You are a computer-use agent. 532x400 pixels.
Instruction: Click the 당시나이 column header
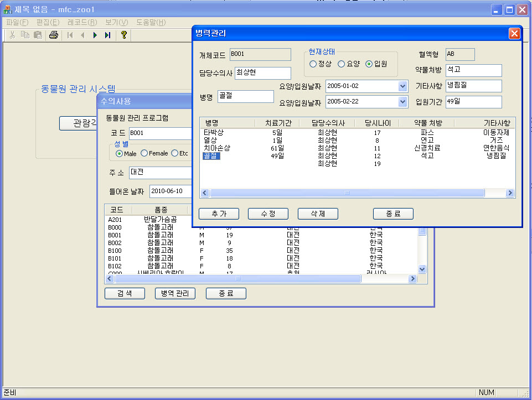(378, 123)
